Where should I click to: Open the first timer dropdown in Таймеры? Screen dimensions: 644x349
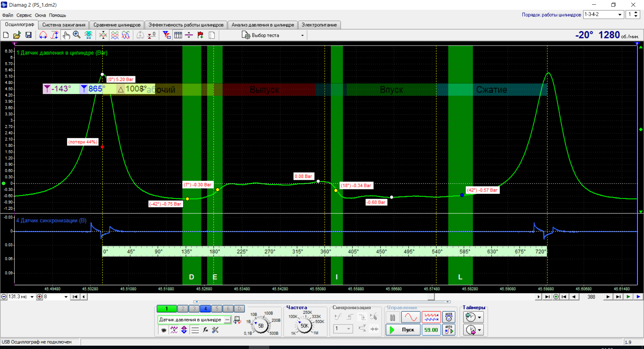pos(479,317)
